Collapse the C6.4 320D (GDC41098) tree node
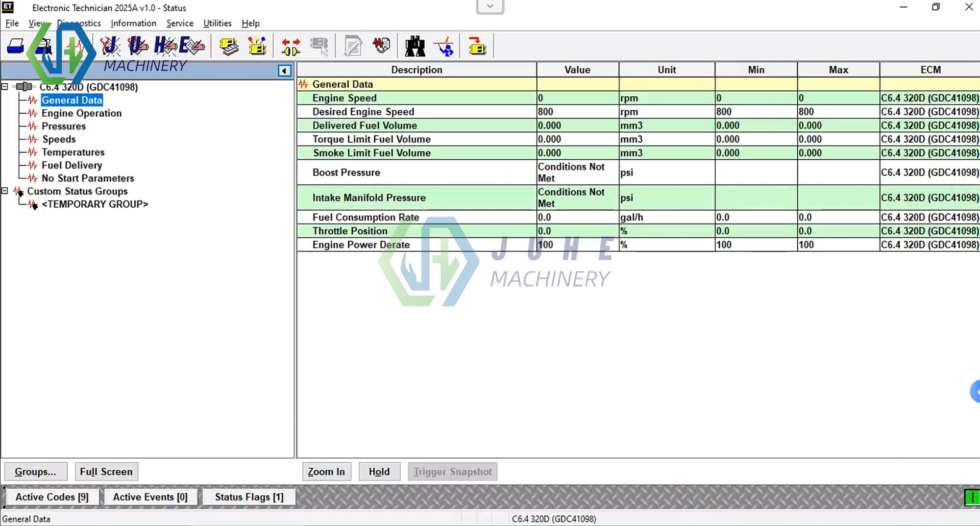Screen dimensions: 980x526 (x=5, y=87)
